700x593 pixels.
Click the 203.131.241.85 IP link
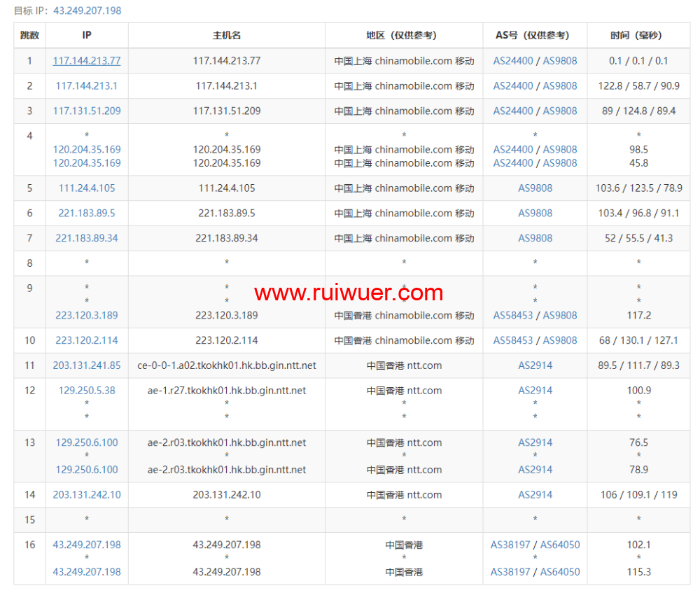[86, 365]
